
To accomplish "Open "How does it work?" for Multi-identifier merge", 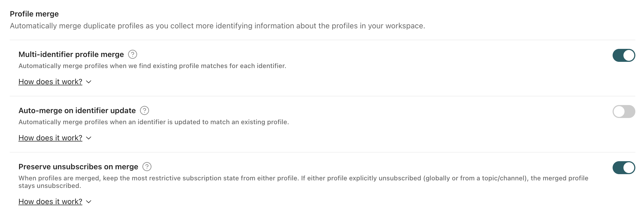I will (x=50, y=82).
